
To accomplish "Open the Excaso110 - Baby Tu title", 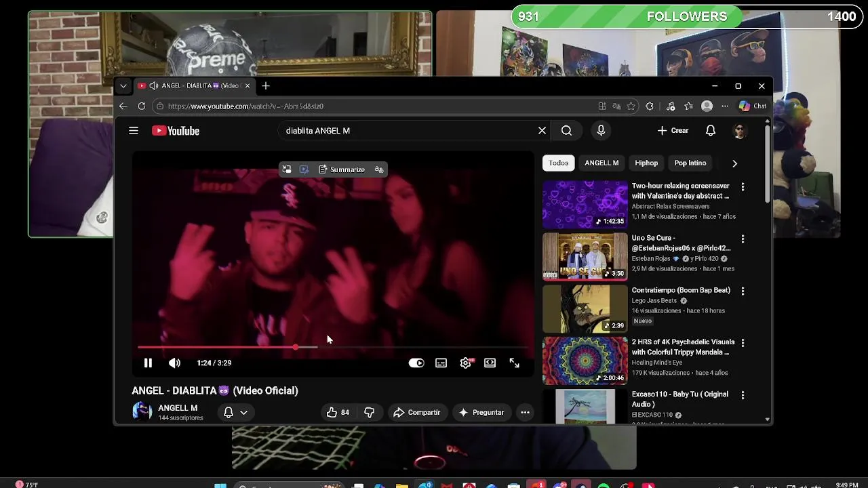I will point(679,399).
